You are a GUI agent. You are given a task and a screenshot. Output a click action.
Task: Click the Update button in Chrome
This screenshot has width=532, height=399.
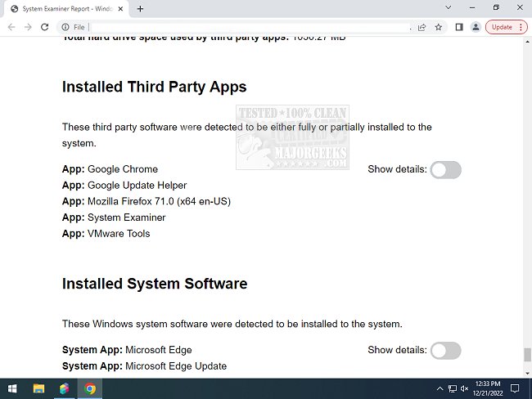tap(501, 27)
